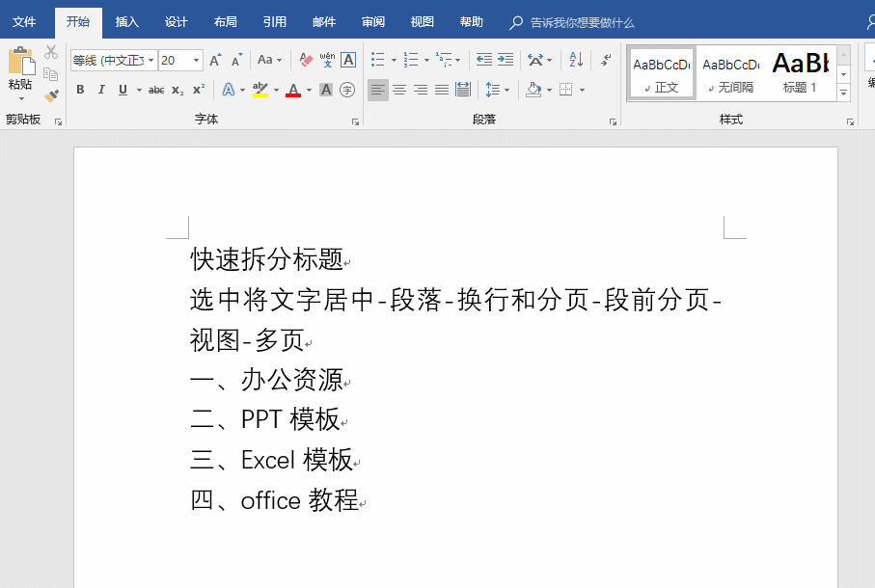
Task: Apply superscript x² formatting
Action: [x=199, y=90]
